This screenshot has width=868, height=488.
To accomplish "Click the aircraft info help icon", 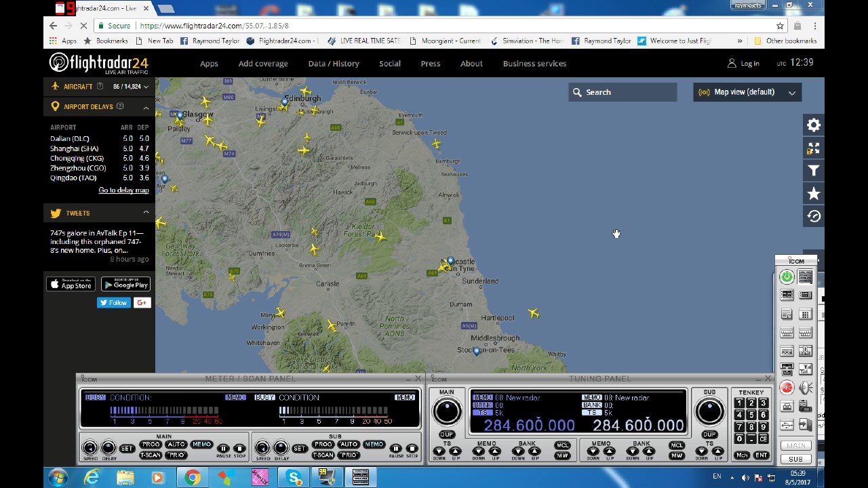I will (100, 86).
